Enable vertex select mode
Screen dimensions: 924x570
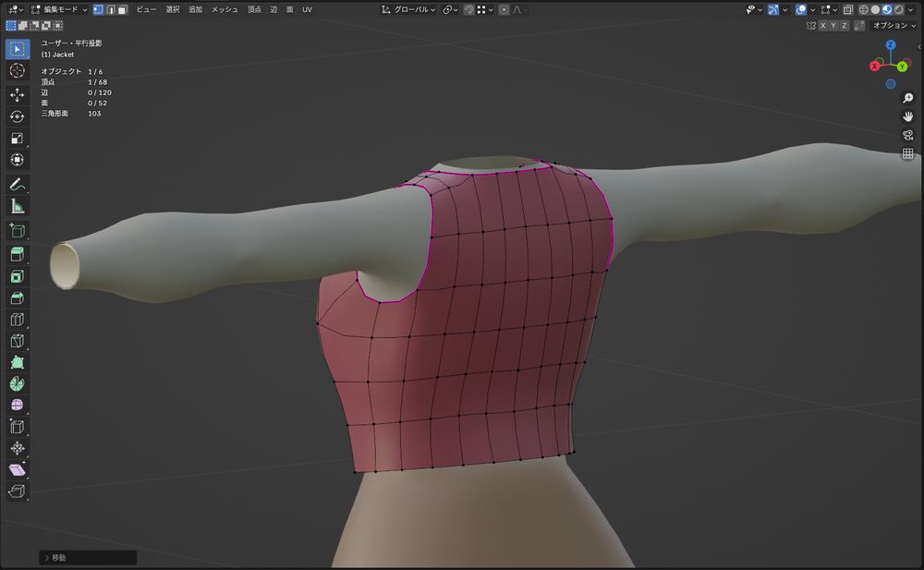99,9
